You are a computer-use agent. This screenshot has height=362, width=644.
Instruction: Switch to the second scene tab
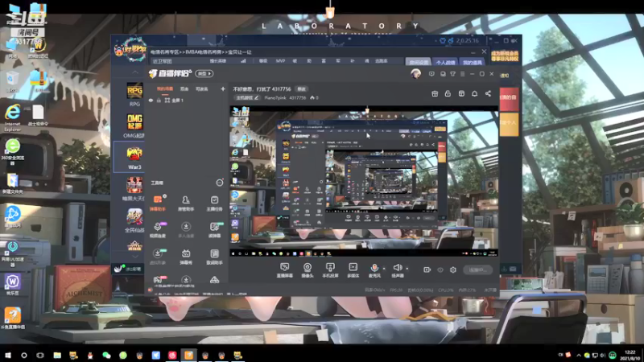tap(184, 88)
